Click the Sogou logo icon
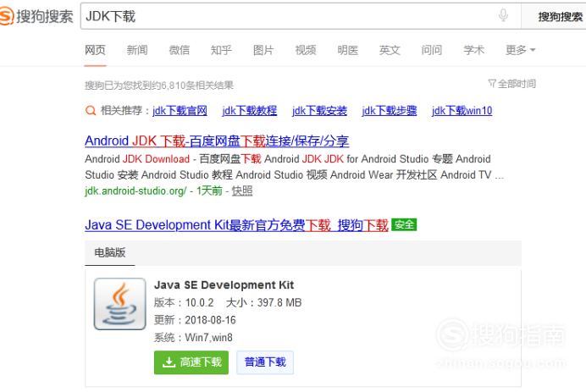The height and width of the screenshot is (392, 586). [x=7, y=16]
